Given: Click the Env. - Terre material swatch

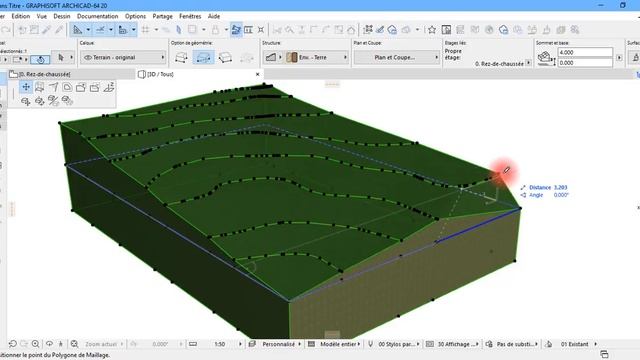Looking at the screenshot, I should (x=292, y=58).
